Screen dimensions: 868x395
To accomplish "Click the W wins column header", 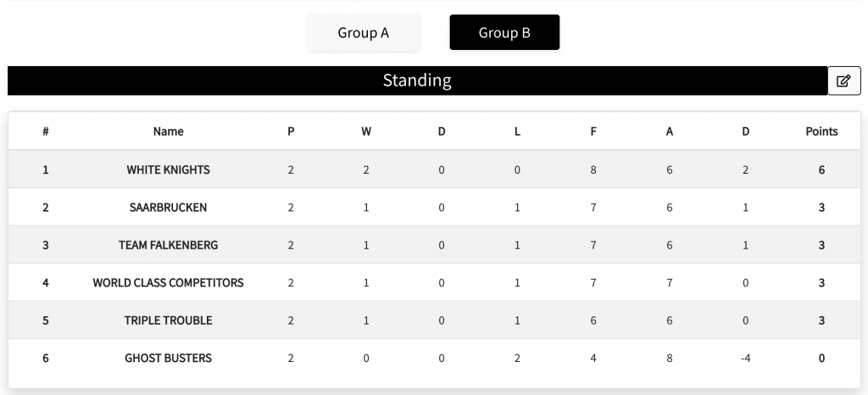I will click(x=366, y=131).
